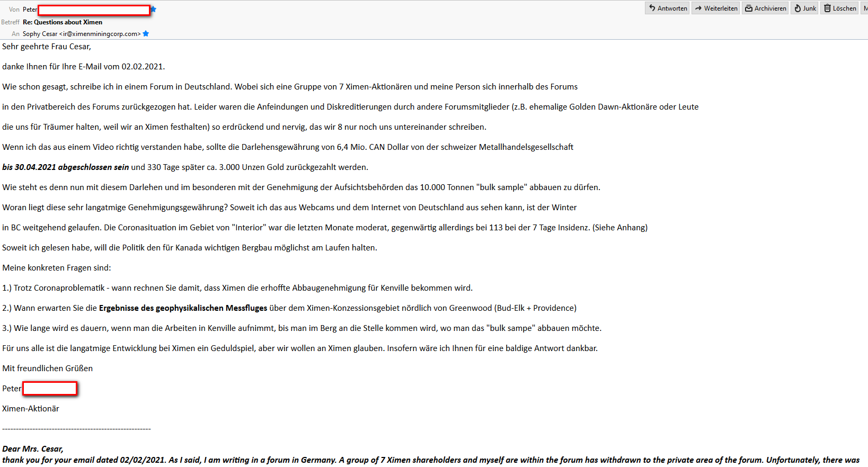Image resolution: width=868 pixels, height=467 pixels.
Task: Click the bold text 'bis 30.04.2021 abgeschlossen sein'
Action: [66, 167]
